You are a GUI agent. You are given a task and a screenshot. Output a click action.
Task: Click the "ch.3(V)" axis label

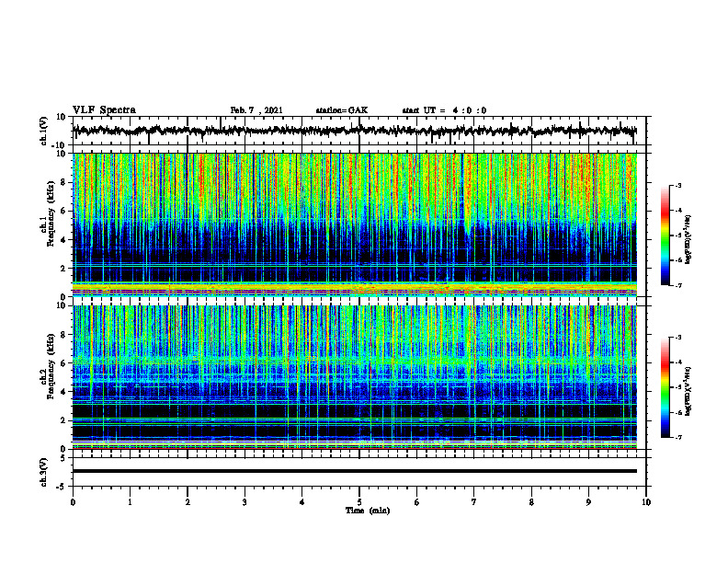[44, 473]
